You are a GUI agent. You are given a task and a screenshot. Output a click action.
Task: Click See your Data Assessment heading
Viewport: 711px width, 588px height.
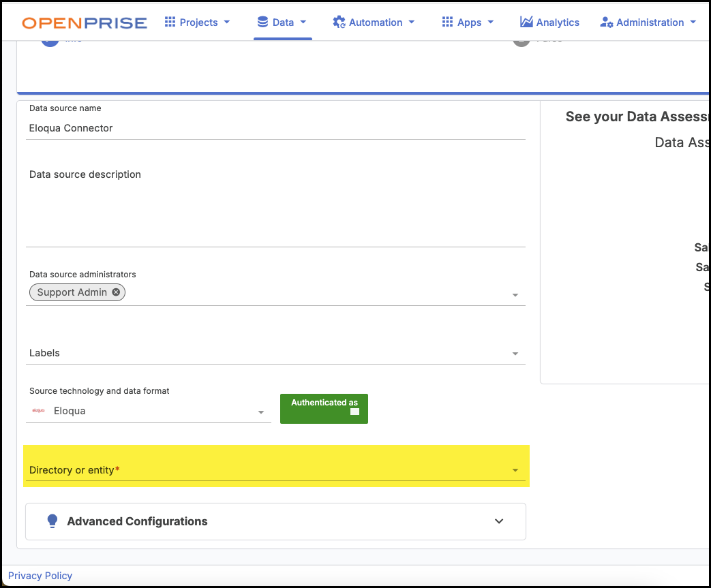[638, 117]
